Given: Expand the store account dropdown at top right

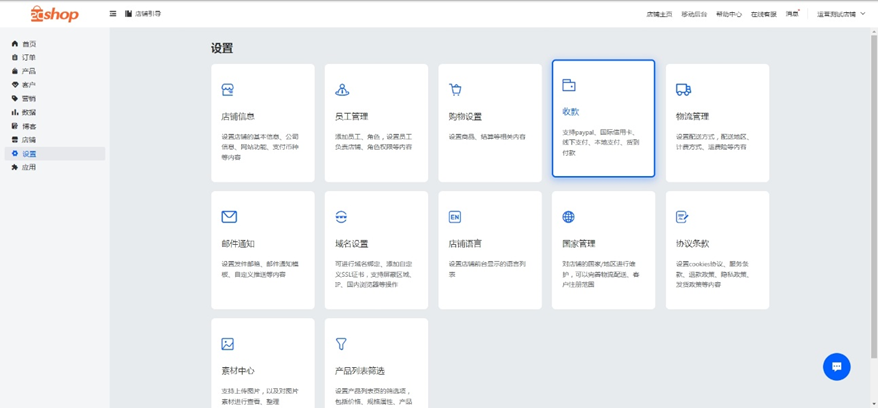Looking at the screenshot, I should pos(841,14).
